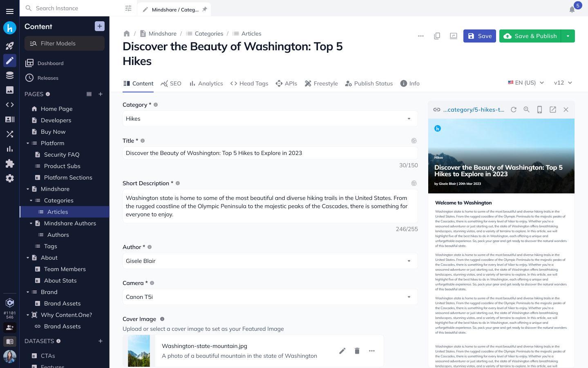Image resolution: width=588 pixels, height=368 pixels.
Task: Click the Save & Publish button
Action: 530,36
